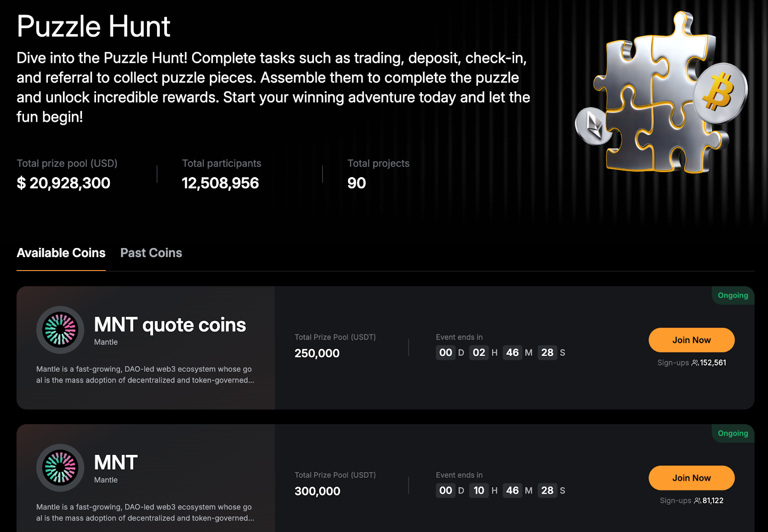The width and height of the screenshot is (768, 532).
Task: Click the Puzzle Hunt heading
Action: pyautogui.click(x=94, y=26)
